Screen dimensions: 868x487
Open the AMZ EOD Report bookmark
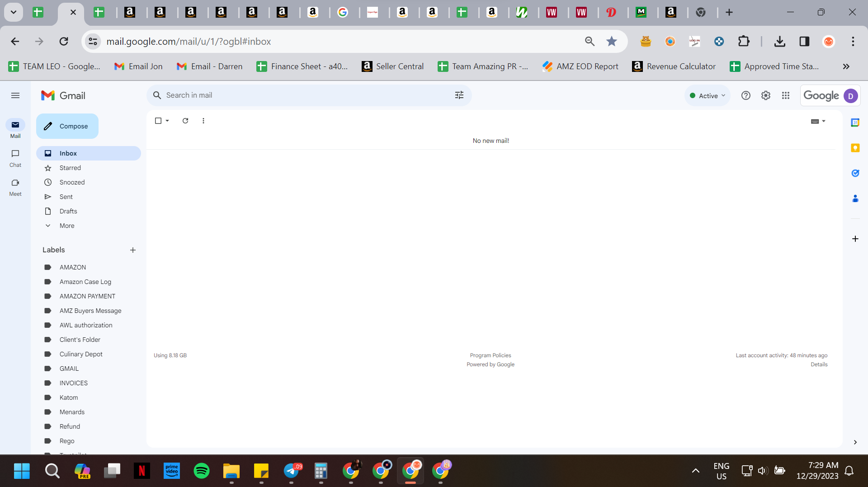580,66
